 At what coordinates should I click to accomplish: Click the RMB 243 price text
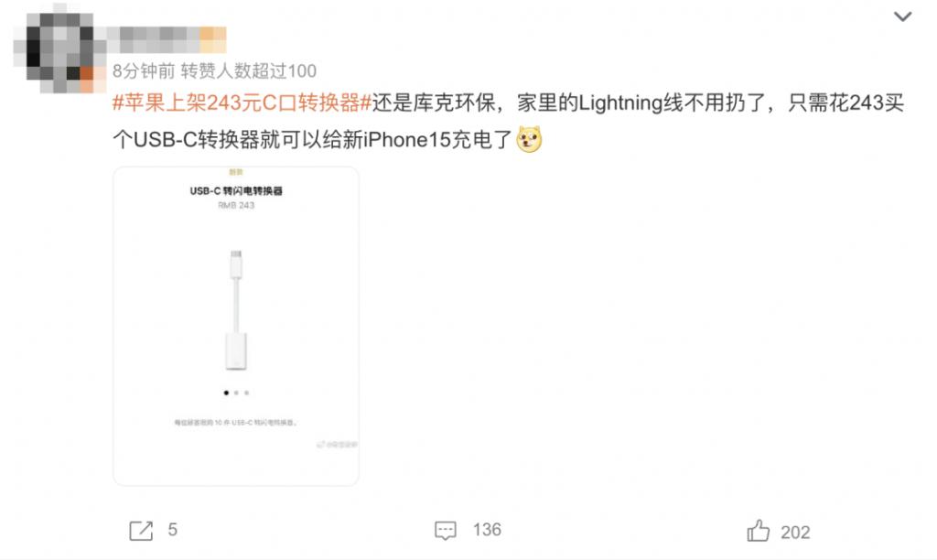point(236,205)
